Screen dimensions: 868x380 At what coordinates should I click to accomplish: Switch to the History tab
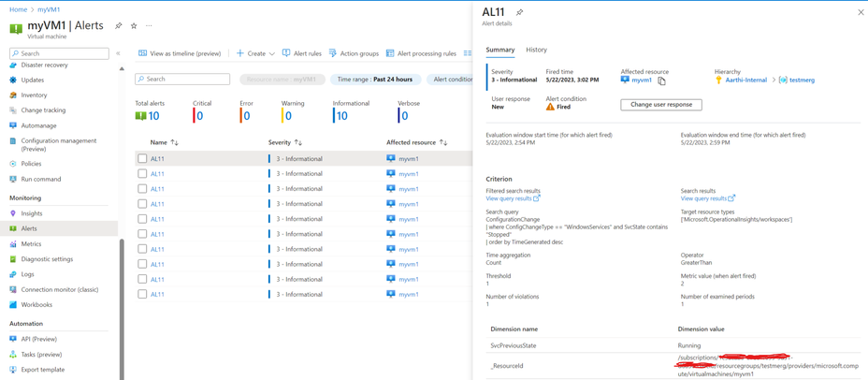pyautogui.click(x=536, y=50)
